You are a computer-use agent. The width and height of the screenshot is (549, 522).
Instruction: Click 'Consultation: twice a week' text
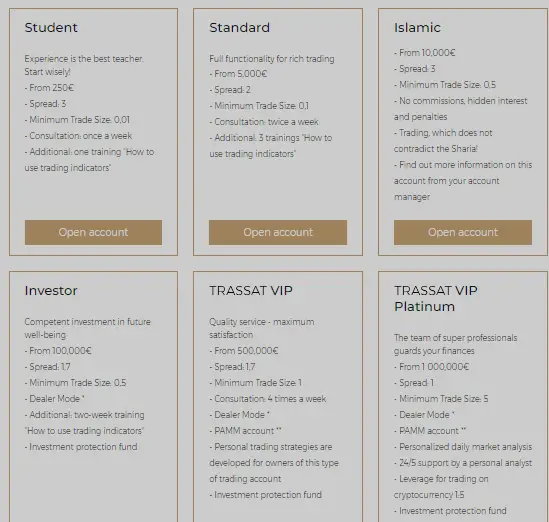(x=264, y=122)
